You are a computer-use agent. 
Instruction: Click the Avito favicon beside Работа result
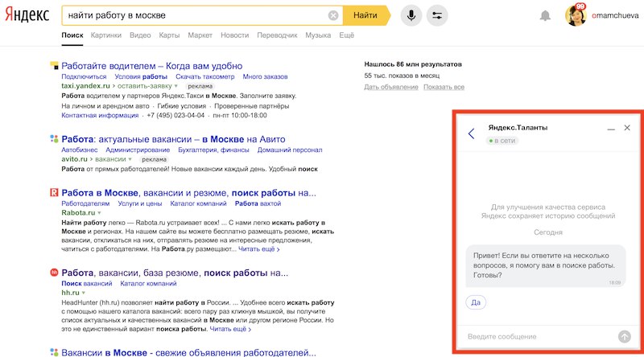[x=54, y=138]
